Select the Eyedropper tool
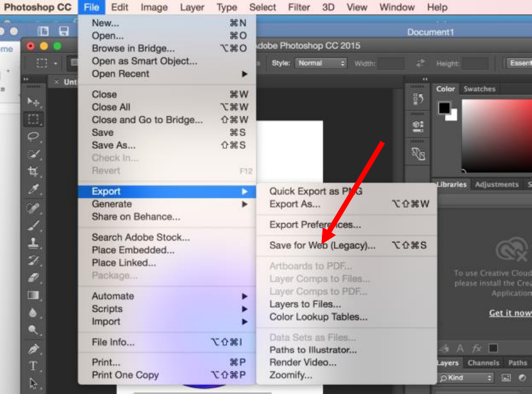The height and width of the screenshot is (394, 532). click(33, 189)
